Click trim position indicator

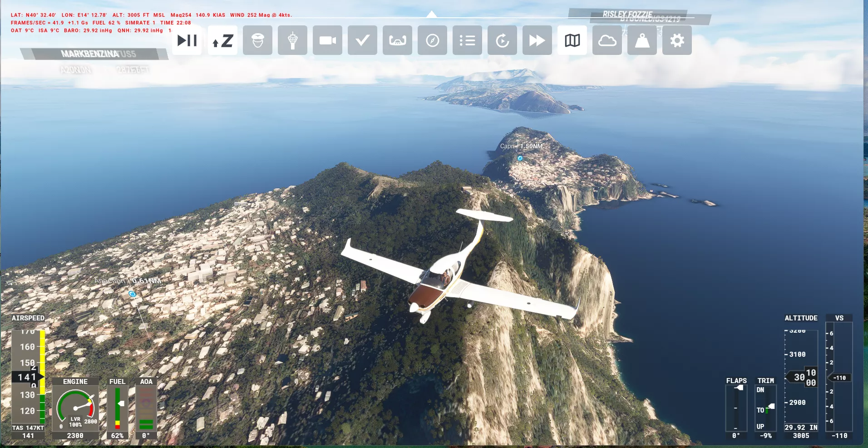coord(766,408)
